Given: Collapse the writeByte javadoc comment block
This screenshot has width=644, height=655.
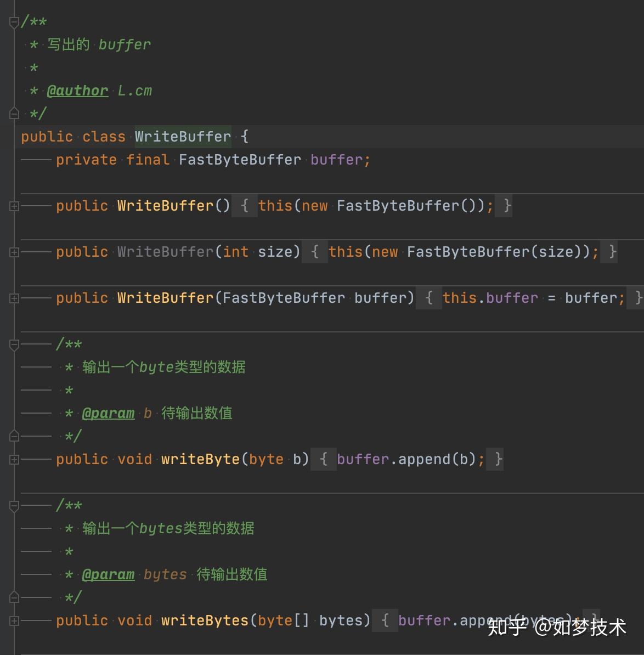Looking at the screenshot, I should click(14, 344).
